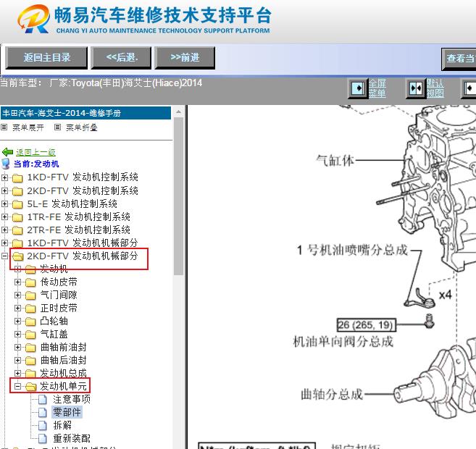Viewport: 476px width, 449px height.
Task: Expand the 2TR-FE 发动机控制系统 node
Action: (x=4, y=230)
